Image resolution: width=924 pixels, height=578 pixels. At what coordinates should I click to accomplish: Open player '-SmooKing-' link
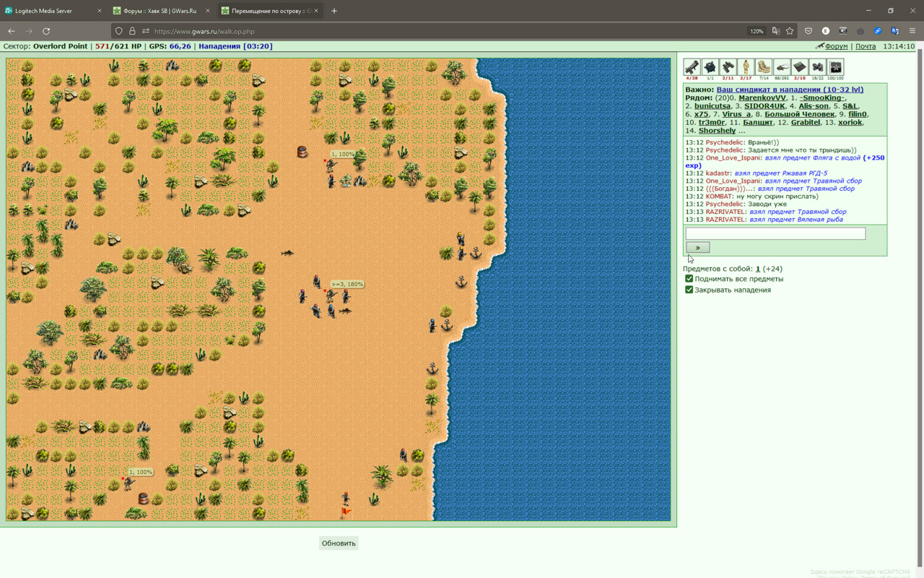click(x=823, y=98)
